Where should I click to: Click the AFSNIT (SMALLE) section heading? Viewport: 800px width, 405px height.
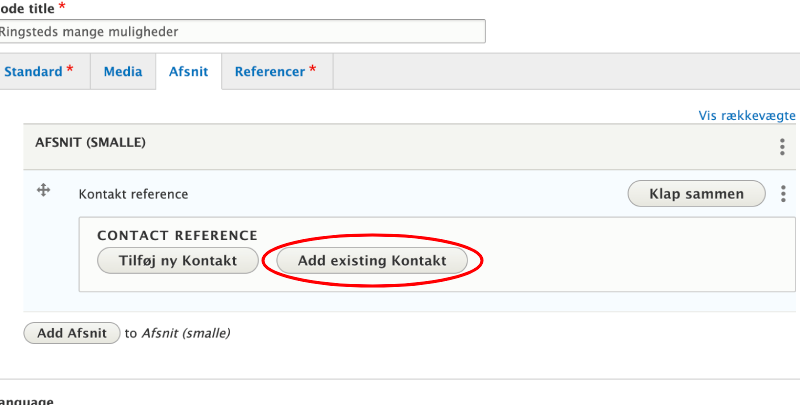point(90,143)
